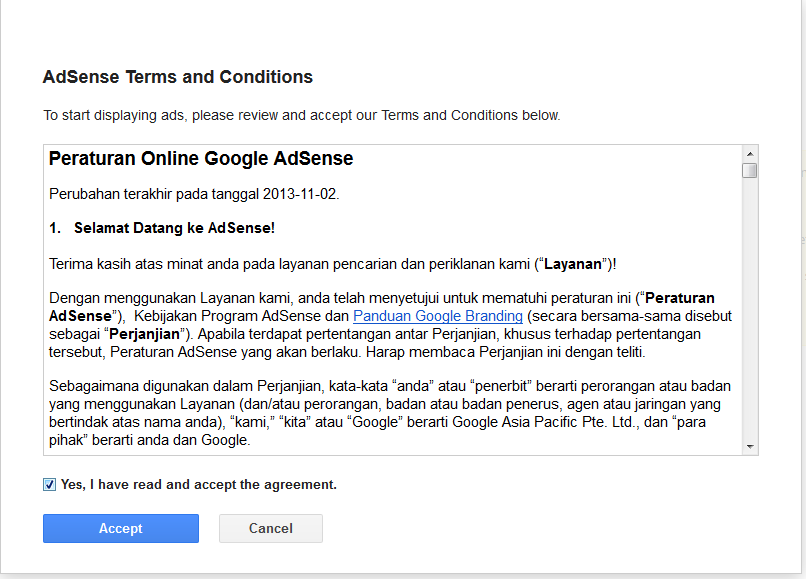Click Cancel to decline the agreement
This screenshot has height=579, width=806.
270,528
